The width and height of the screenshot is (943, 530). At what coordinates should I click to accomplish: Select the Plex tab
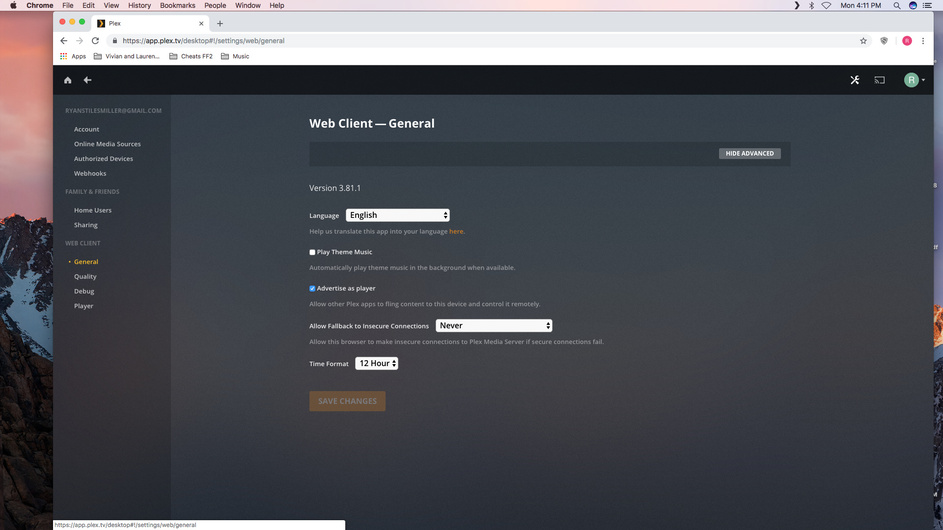pos(150,23)
